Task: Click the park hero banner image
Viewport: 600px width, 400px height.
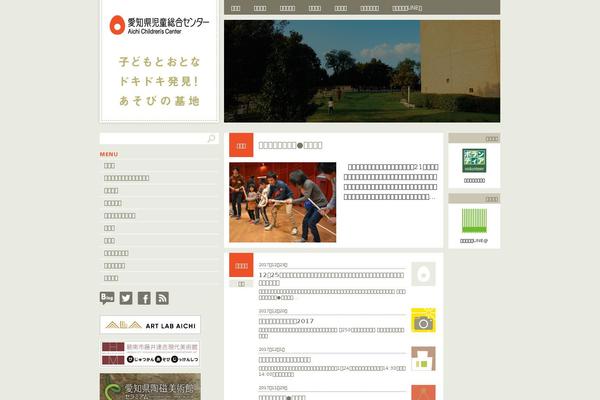Action: pyautogui.click(x=362, y=71)
